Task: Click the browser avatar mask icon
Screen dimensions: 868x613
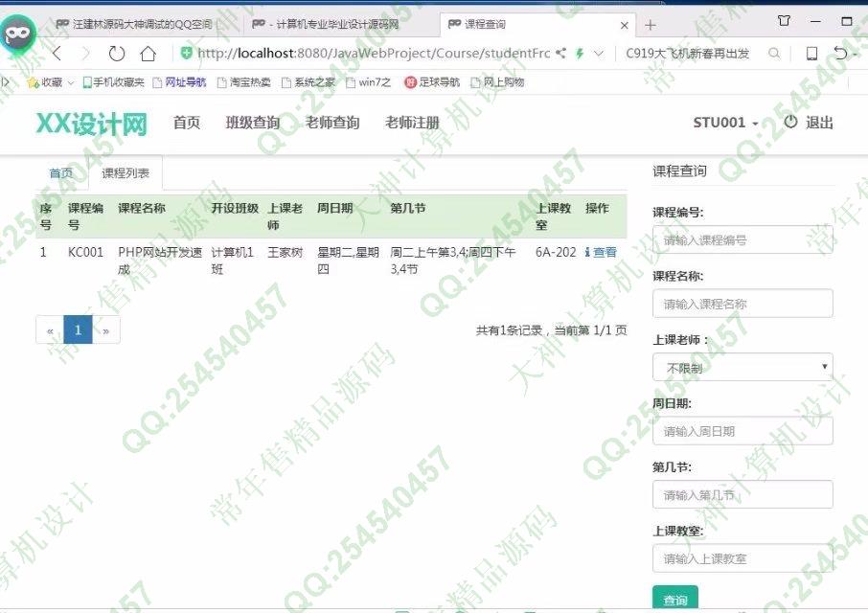Action: point(17,34)
